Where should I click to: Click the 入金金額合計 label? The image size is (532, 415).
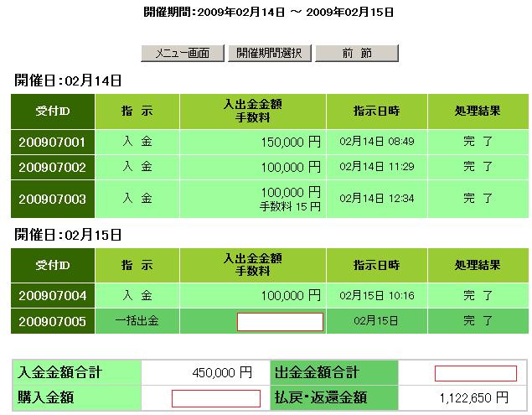59,372
